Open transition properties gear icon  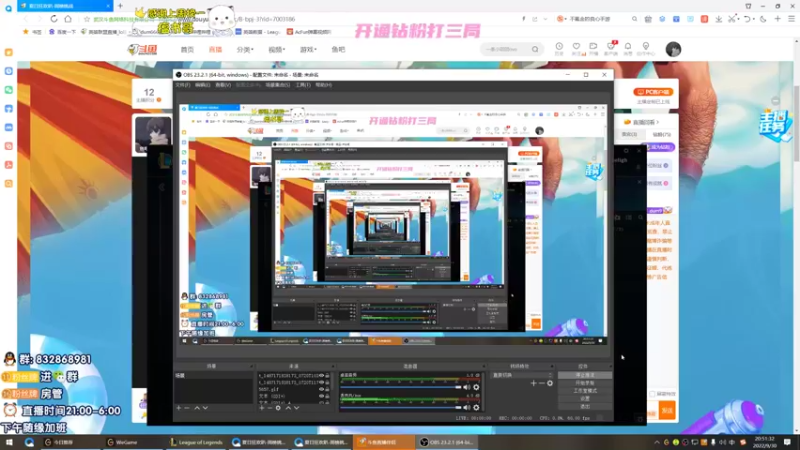click(549, 383)
